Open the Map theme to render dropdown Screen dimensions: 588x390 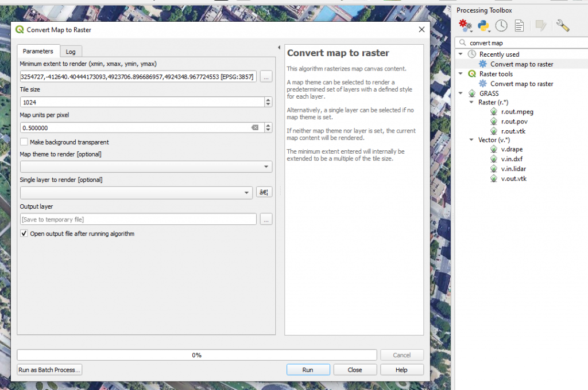tap(146, 166)
